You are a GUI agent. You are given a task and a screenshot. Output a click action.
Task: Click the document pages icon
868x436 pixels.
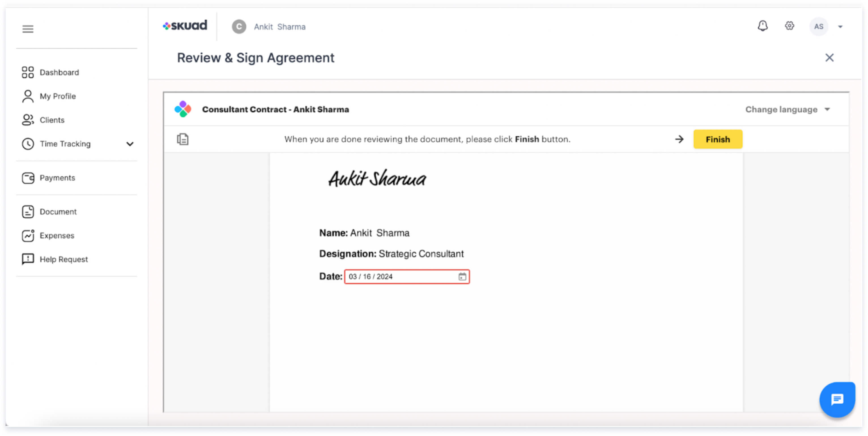(183, 139)
